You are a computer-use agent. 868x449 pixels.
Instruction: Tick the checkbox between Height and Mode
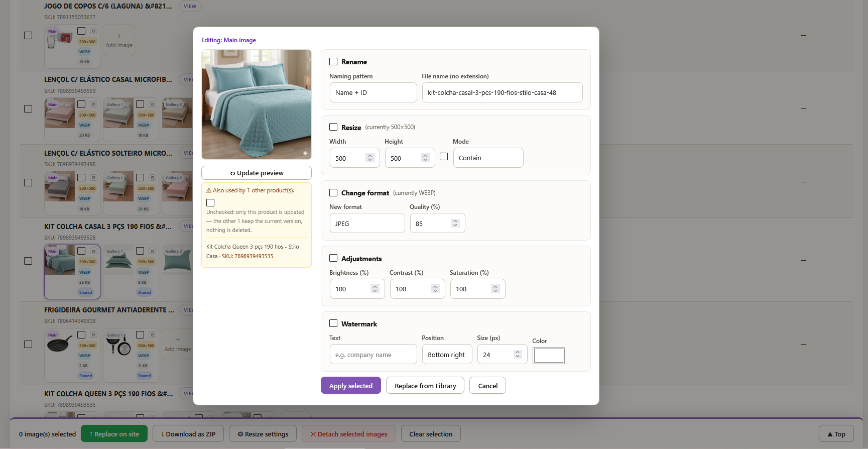point(444,157)
